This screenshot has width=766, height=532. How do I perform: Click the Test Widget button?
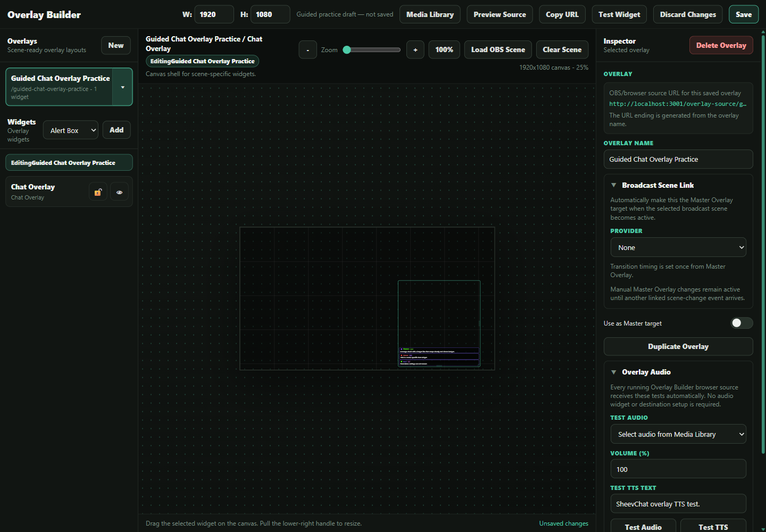point(619,14)
